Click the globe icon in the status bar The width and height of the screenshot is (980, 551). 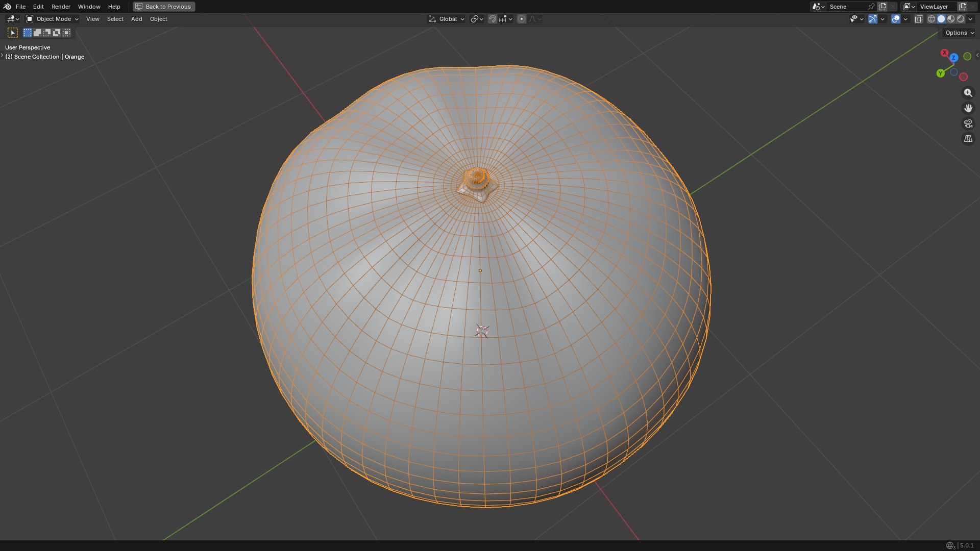click(x=950, y=545)
